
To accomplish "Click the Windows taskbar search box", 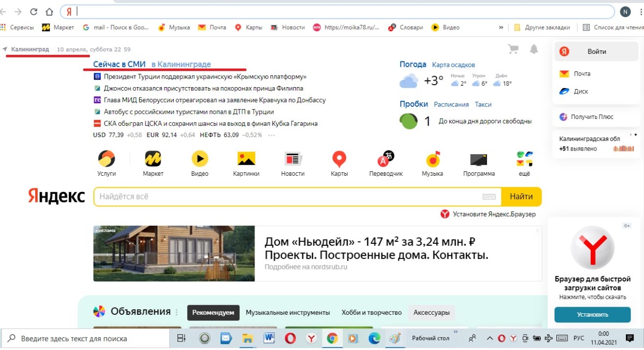I will click(x=86, y=338).
